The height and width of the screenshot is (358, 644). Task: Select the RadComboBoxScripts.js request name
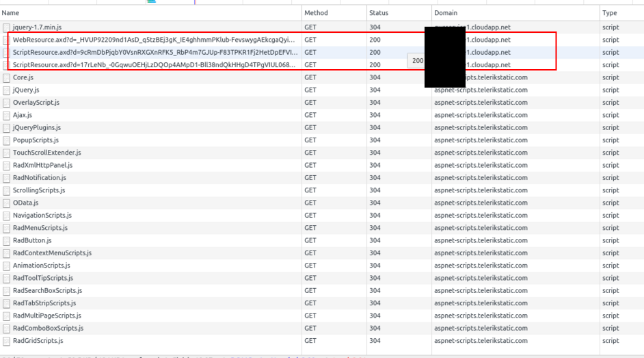click(x=48, y=328)
